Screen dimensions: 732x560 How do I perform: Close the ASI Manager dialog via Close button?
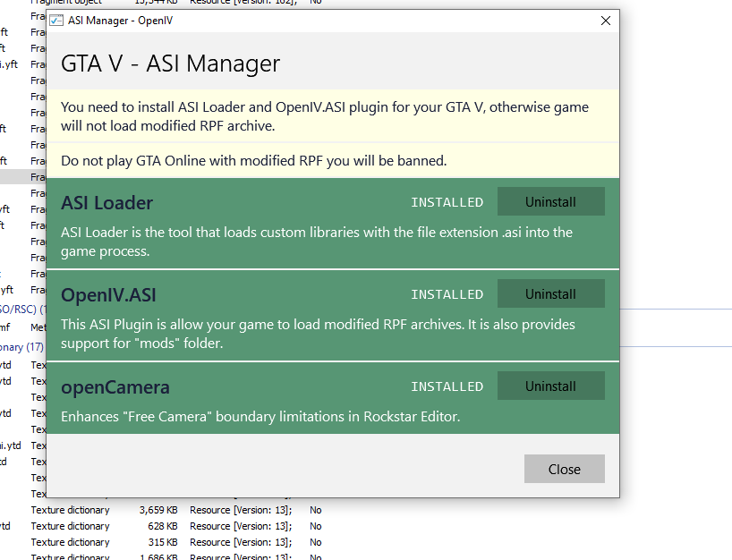(x=565, y=469)
